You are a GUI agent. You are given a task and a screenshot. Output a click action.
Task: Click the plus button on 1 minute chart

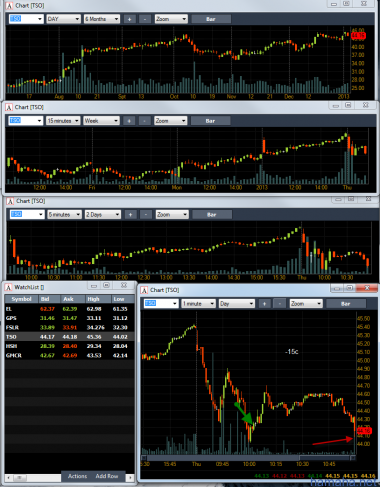coord(264,304)
